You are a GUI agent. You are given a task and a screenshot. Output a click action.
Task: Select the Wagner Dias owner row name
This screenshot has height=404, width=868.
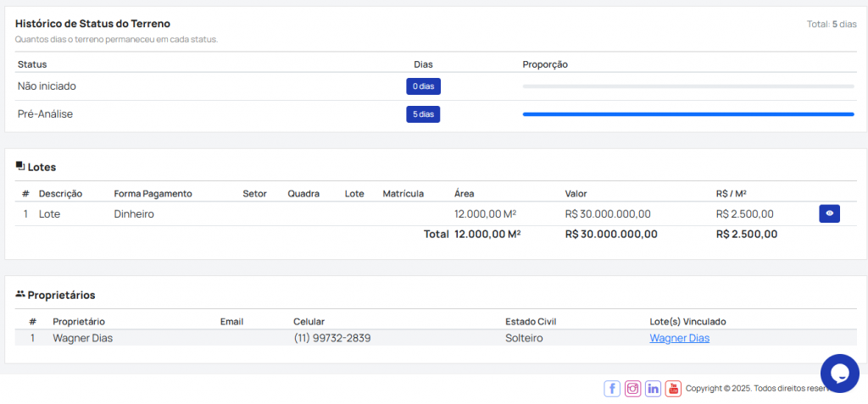point(83,338)
